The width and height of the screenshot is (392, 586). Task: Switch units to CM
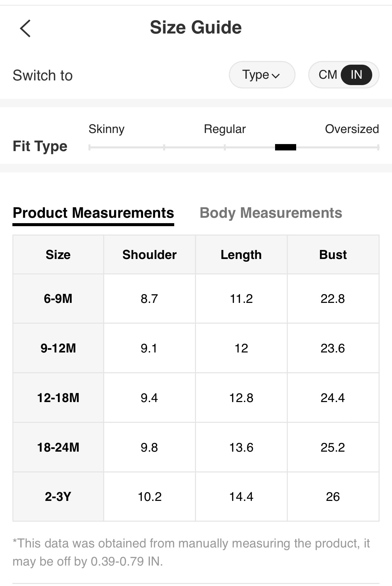[x=327, y=75]
